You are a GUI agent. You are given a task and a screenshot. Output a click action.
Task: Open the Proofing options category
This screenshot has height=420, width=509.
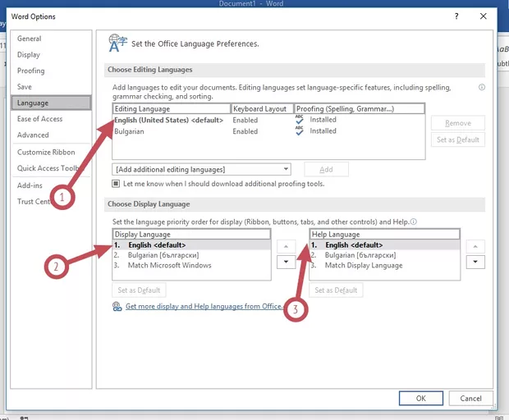[31, 71]
